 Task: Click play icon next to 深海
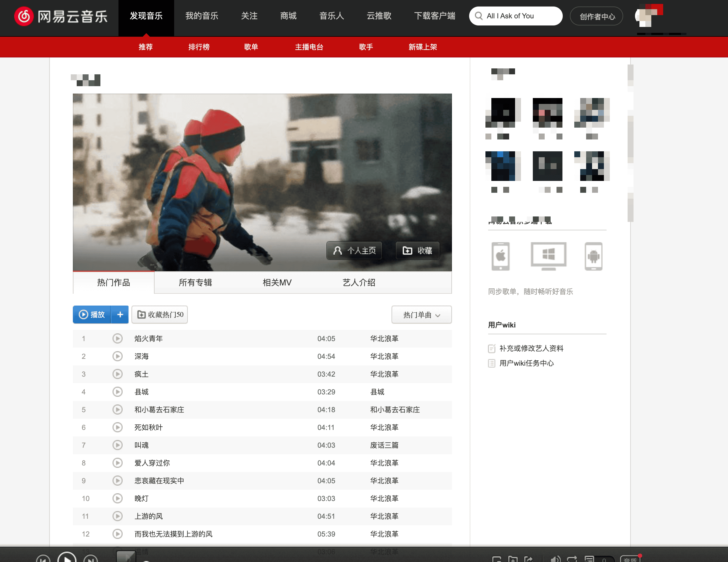point(117,356)
